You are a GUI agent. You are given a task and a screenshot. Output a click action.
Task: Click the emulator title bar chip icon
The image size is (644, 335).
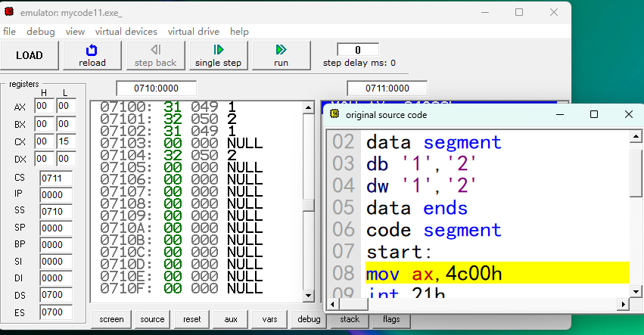[9, 12]
